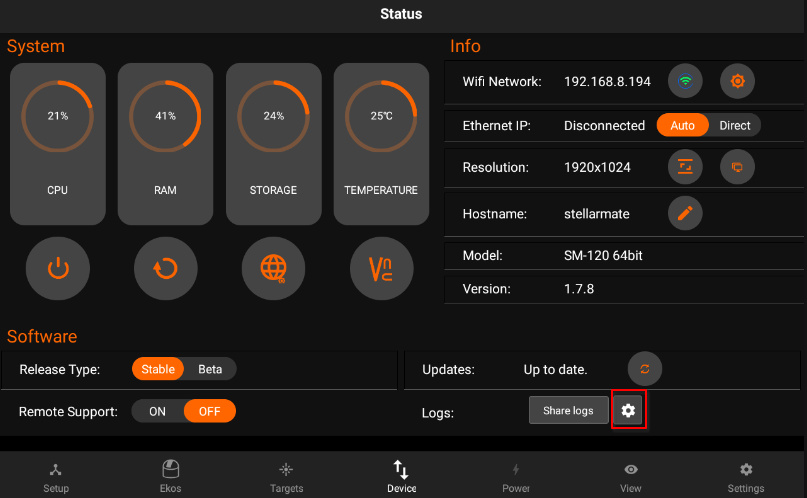This screenshot has height=498, width=807.
Task: Click the change resolution icon
Action: point(685,167)
